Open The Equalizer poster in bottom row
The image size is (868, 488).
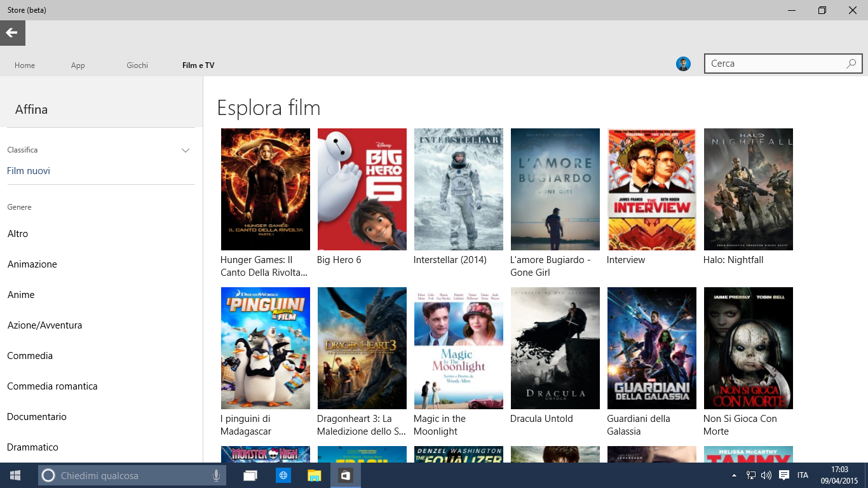459,454
